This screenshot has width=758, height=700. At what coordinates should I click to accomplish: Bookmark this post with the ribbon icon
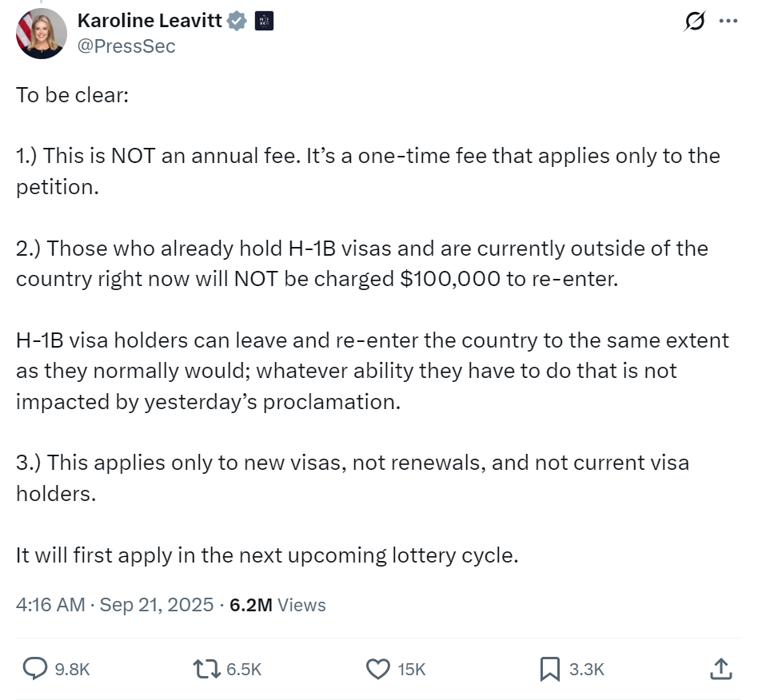coord(549,670)
